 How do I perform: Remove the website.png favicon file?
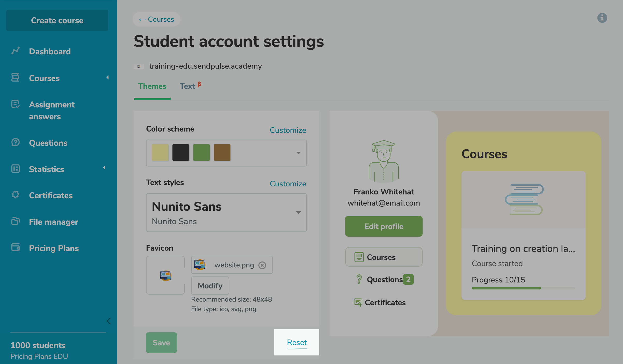262,265
